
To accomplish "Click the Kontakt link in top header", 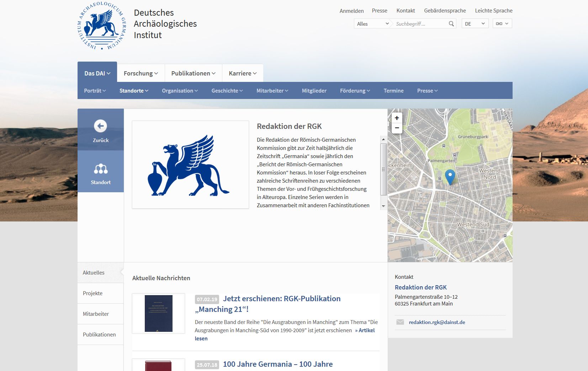I will (406, 11).
